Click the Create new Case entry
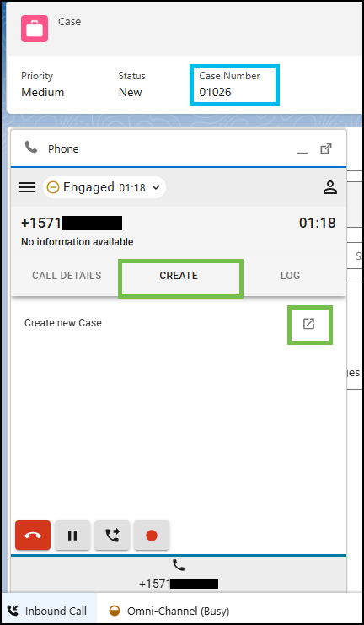Image resolution: width=364 pixels, height=625 pixels. [x=63, y=322]
